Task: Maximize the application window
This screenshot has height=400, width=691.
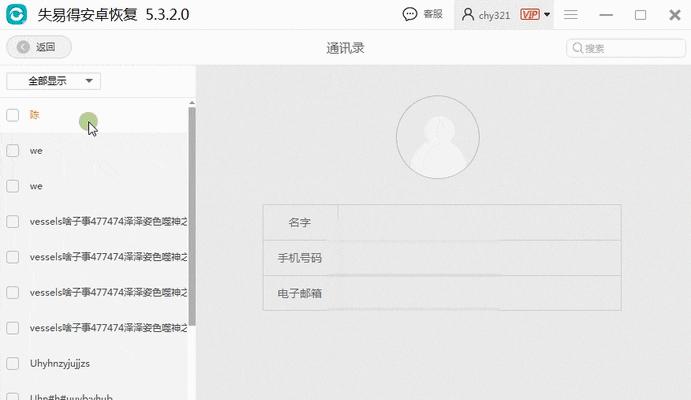Action: pyautogui.click(x=640, y=15)
